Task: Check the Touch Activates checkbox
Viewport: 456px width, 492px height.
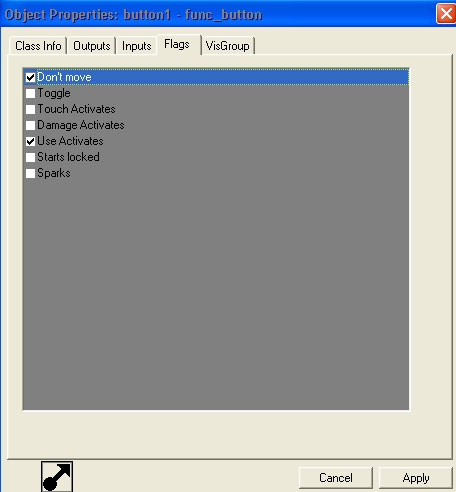Action: tap(30, 109)
